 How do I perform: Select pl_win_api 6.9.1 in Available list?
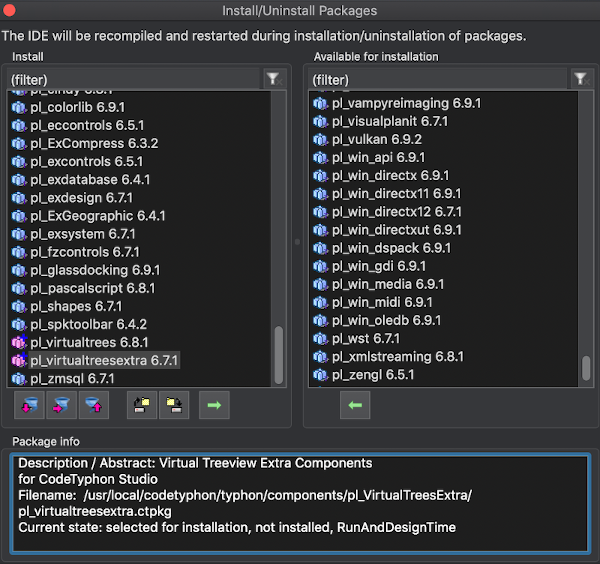(378, 158)
